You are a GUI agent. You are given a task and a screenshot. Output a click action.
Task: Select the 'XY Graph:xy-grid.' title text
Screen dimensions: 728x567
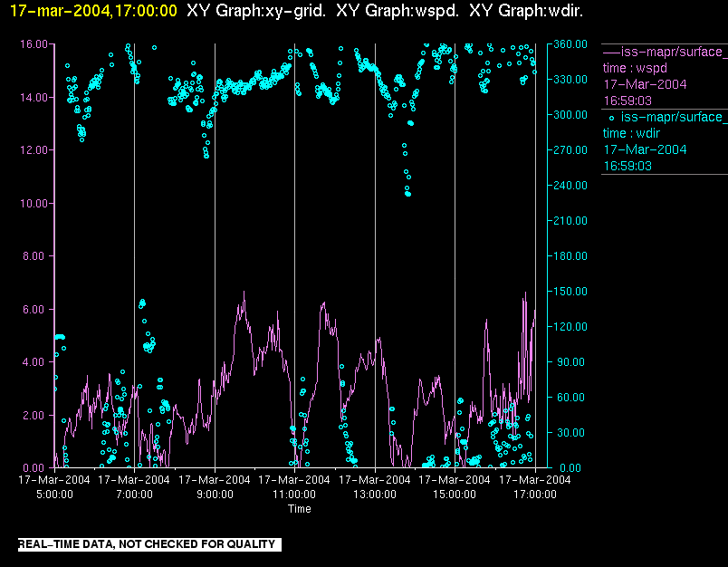[x=256, y=11]
